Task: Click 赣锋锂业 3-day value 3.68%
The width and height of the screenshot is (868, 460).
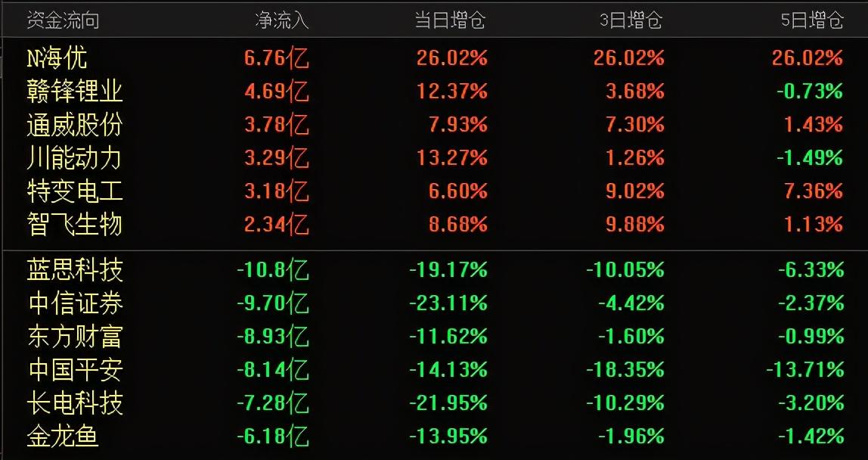Action: (x=635, y=91)
